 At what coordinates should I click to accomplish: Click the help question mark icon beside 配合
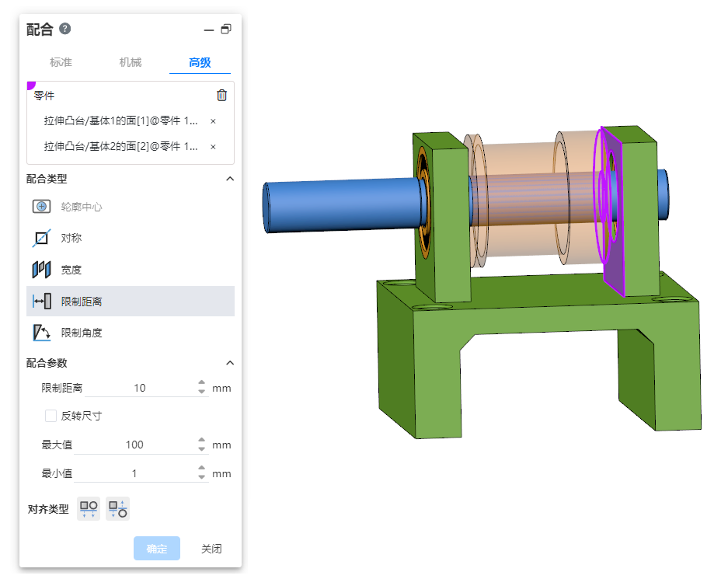pos(65,29)
